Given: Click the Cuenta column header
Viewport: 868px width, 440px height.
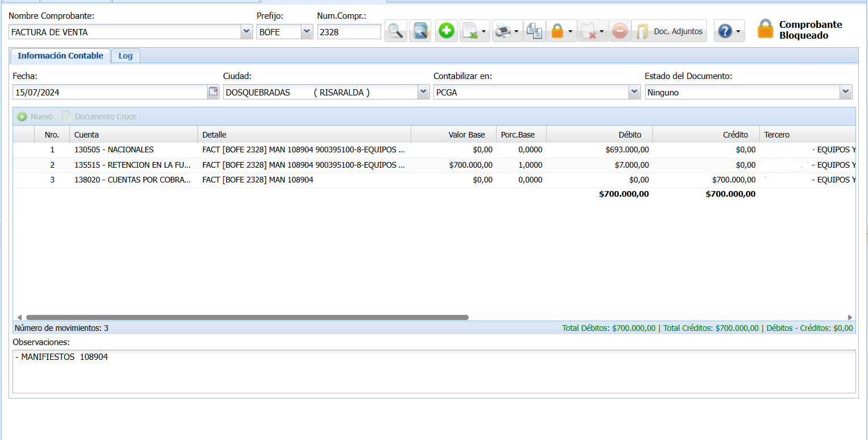Looking at the screenshot, I should coord(134,135).
